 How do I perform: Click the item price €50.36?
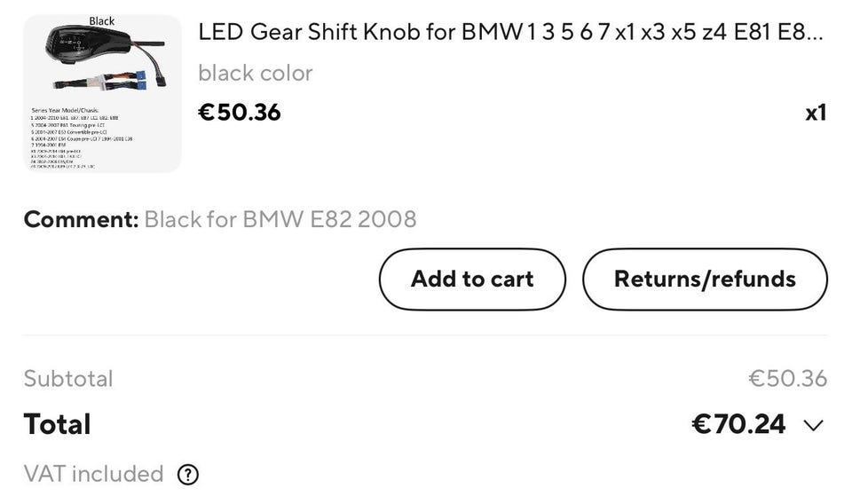(x=240, y=113)
